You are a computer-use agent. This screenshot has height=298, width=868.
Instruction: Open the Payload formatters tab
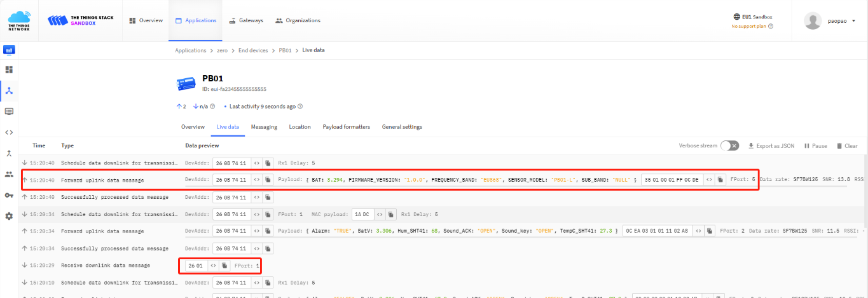click(346, 127)
